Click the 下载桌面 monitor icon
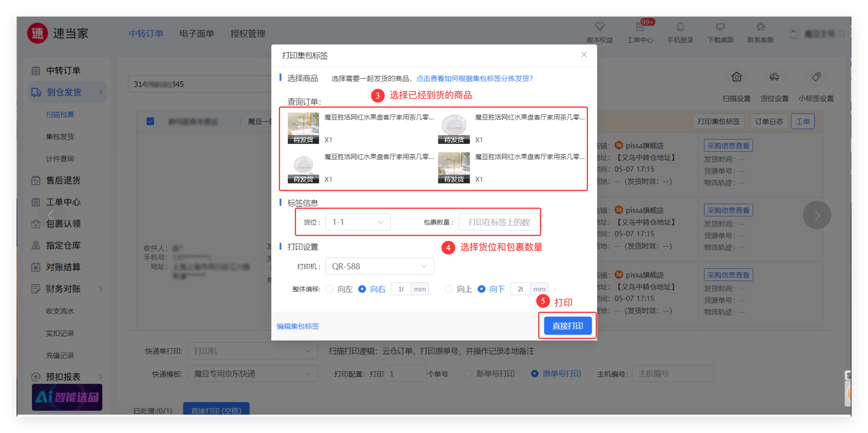This screenshot has width=868, height=433. (720, 27)
